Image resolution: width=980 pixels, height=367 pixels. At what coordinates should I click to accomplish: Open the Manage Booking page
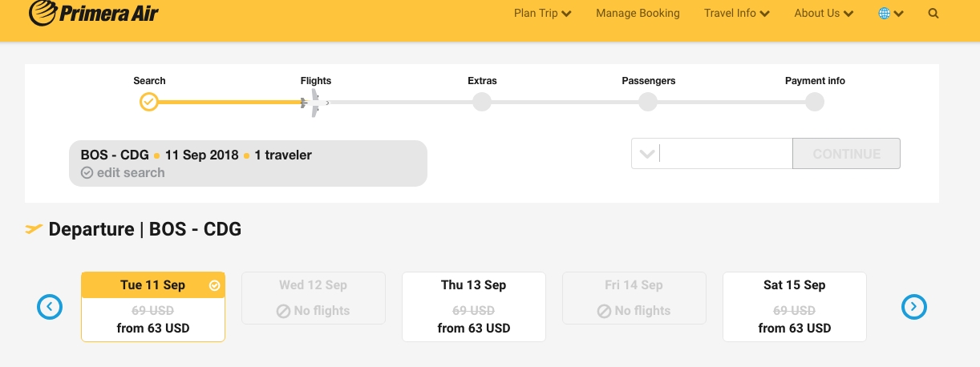638,14
